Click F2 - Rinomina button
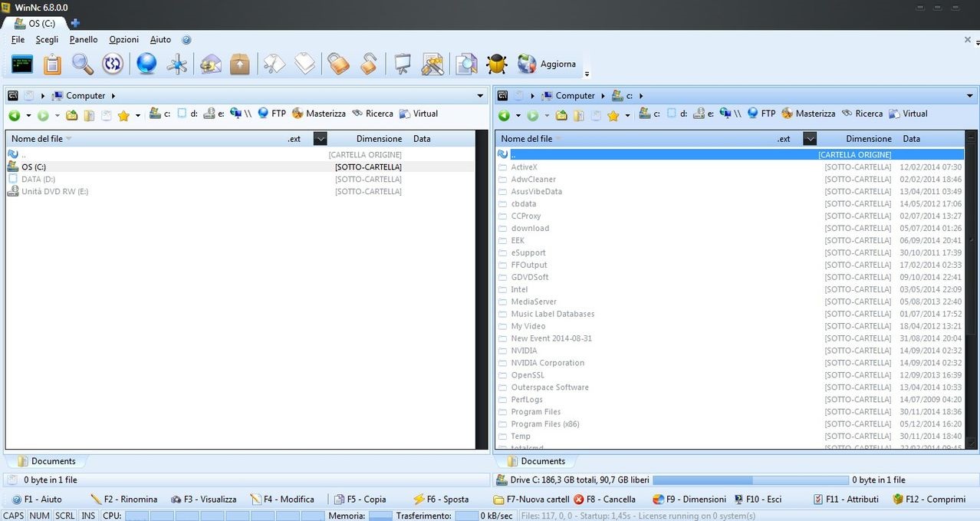 (124, 500)
